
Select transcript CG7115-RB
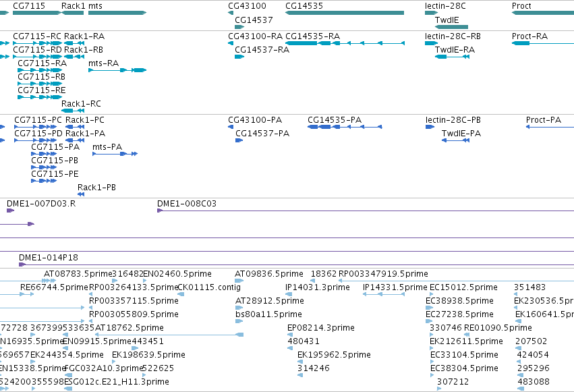(41, 77)
